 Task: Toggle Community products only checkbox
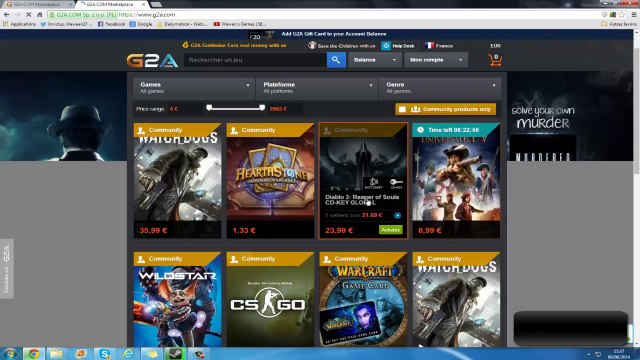click(x=402, y=109)
